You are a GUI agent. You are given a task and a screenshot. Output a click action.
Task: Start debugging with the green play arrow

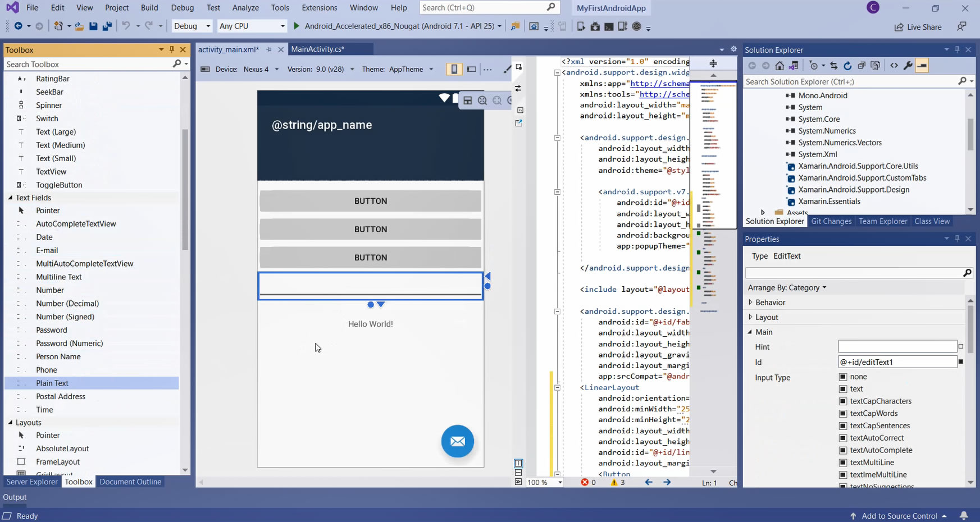click(297, 26)
